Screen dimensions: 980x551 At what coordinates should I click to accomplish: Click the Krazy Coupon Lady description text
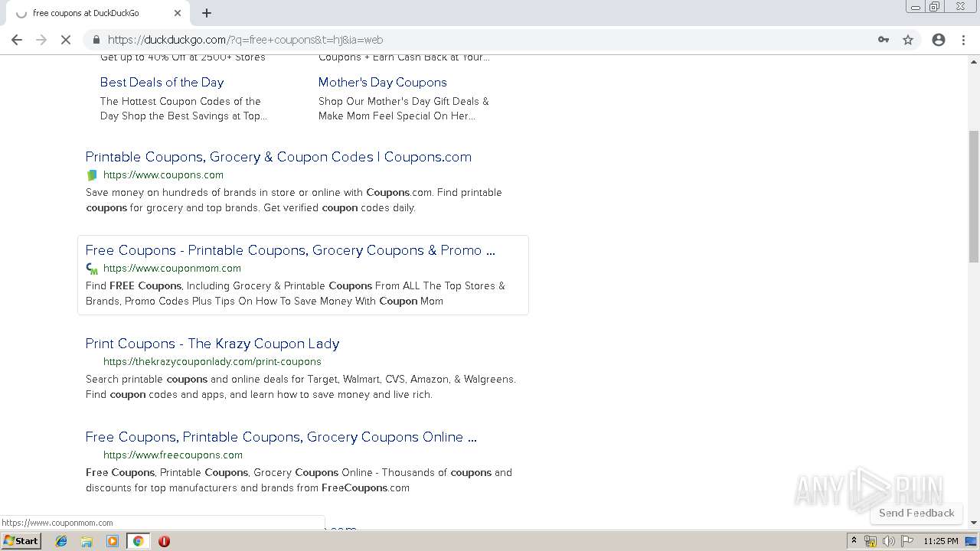(301, 386)
